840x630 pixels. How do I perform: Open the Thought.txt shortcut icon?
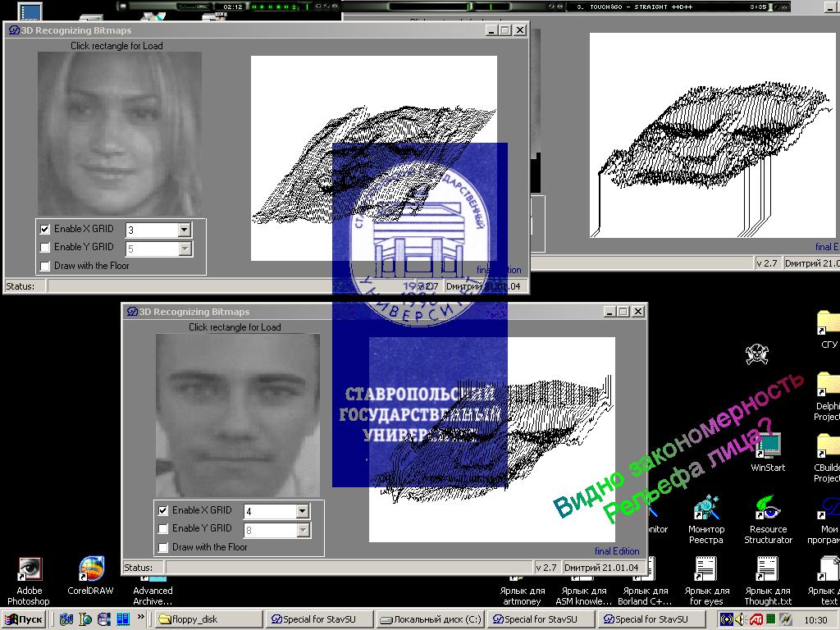(767, 569)
